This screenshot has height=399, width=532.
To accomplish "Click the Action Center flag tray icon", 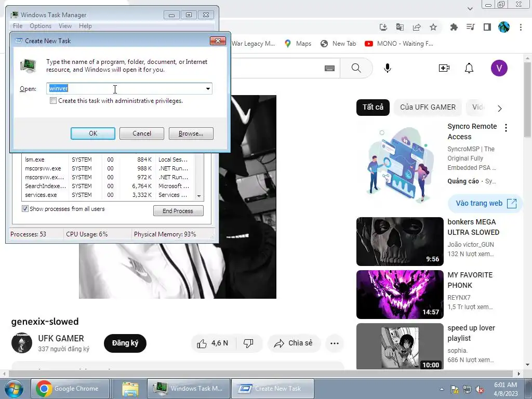I will (454, 389).
